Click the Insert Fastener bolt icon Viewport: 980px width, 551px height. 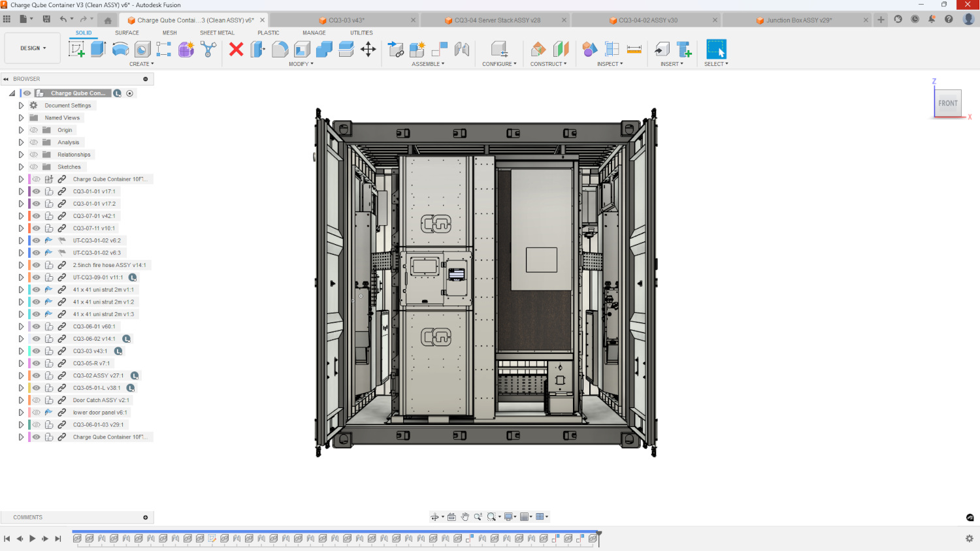pyautogui.click(x=684, y=49)
